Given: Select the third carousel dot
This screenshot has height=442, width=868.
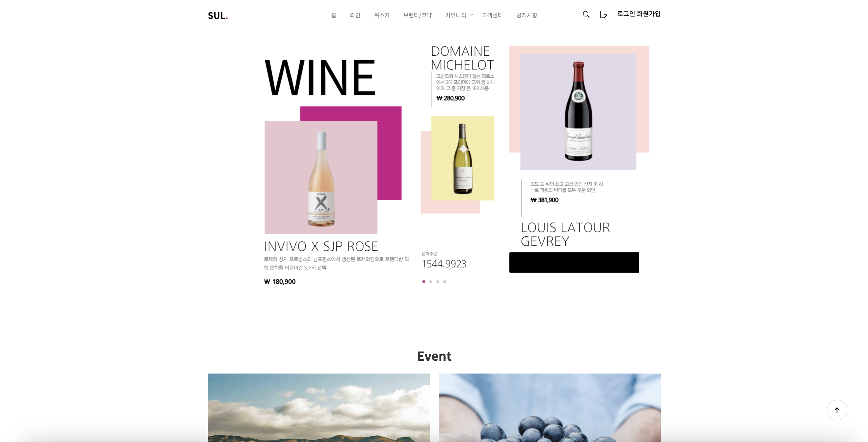Looking at the screenshot, I should pyautogui.click(x=438, y=282).
